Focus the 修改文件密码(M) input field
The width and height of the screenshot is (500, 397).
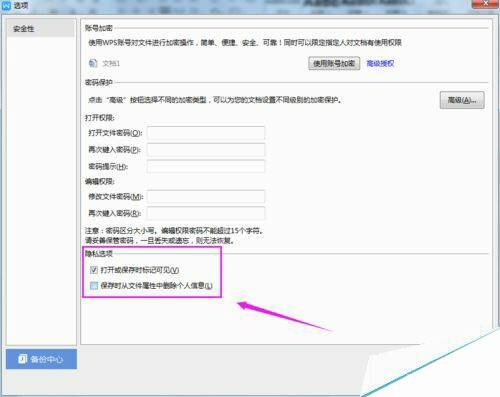pyautogui.click(x=206, y=197)
